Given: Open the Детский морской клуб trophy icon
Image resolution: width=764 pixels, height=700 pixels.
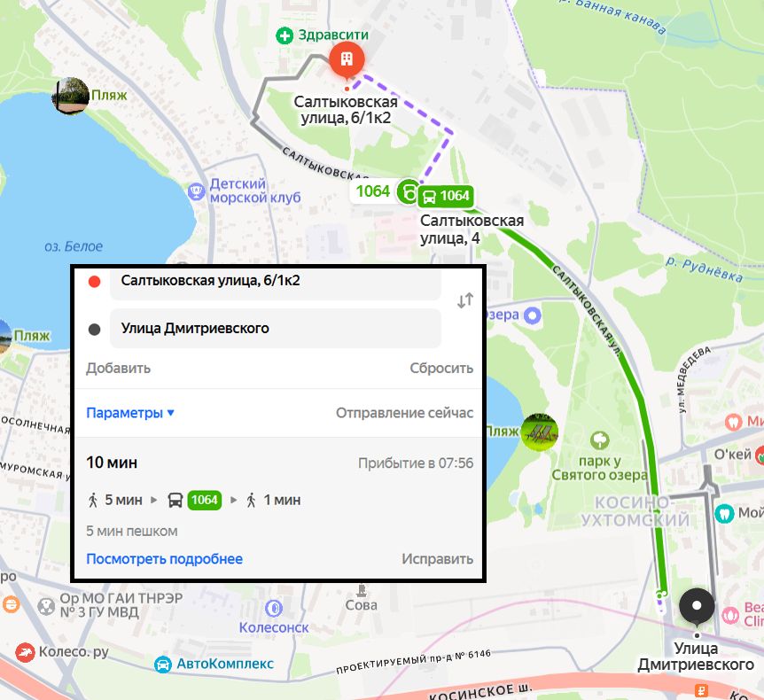Looking at the screenshot, I should [196, 191].
